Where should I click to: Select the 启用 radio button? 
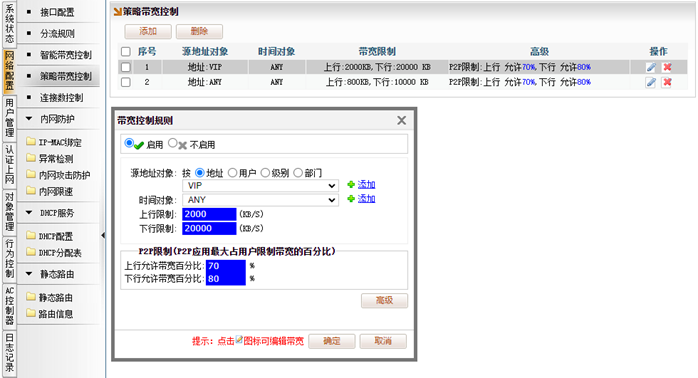129,143
